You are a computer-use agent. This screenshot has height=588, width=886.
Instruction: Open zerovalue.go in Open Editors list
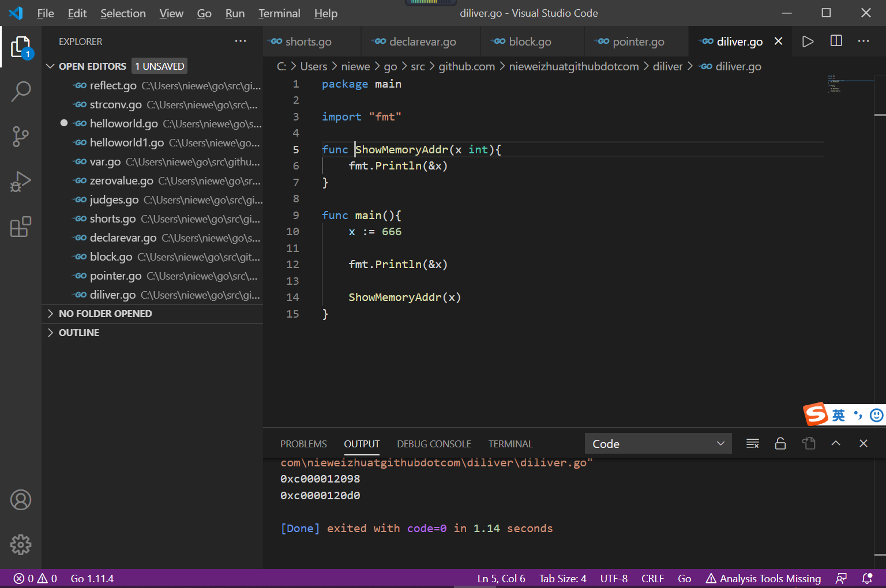tap(152, 180)
